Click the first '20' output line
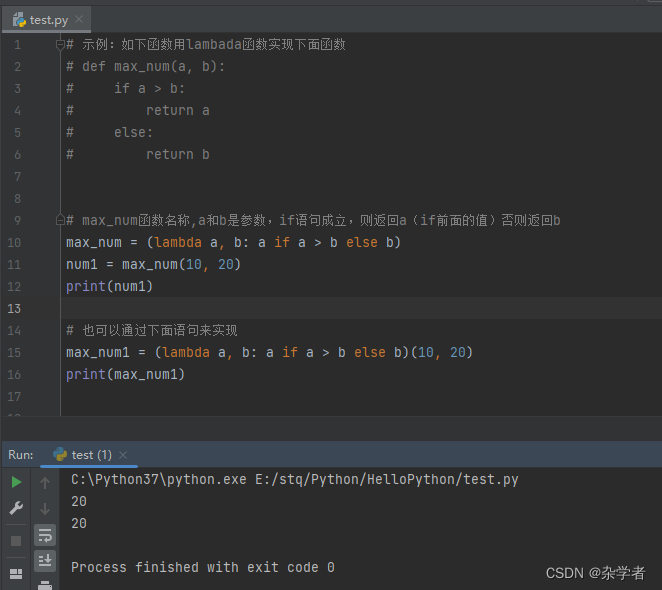Image resolution: width=662 pixels, height=590 pixels. pyautogui.click(x=79, y=501)
